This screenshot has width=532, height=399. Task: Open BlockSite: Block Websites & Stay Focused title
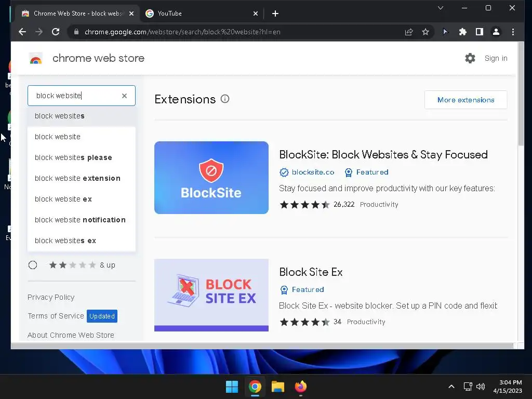[383, 155]
